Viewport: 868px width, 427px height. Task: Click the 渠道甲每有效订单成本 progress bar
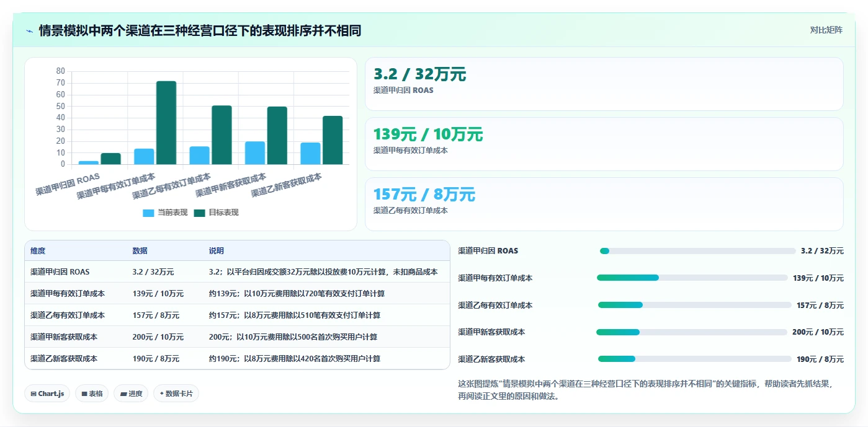(692, 278)
